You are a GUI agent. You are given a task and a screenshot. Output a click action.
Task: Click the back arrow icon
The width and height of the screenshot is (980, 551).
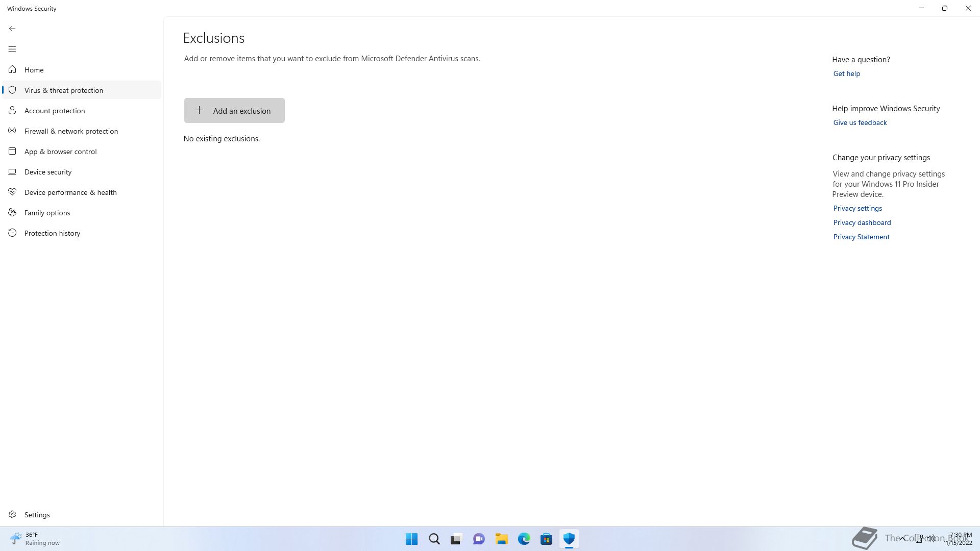click(x=12, y=29)
